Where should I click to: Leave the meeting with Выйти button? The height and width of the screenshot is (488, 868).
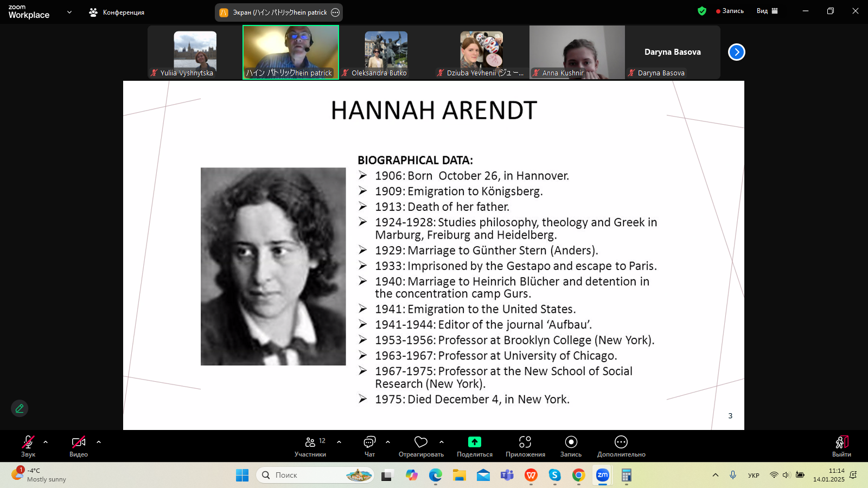coord(841,446)
